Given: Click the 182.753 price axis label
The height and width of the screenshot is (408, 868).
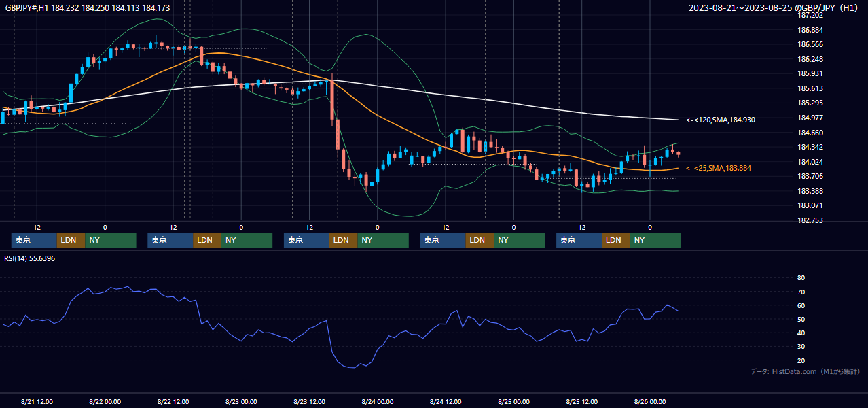Looking at the screenshot, I should pos(810,220).
